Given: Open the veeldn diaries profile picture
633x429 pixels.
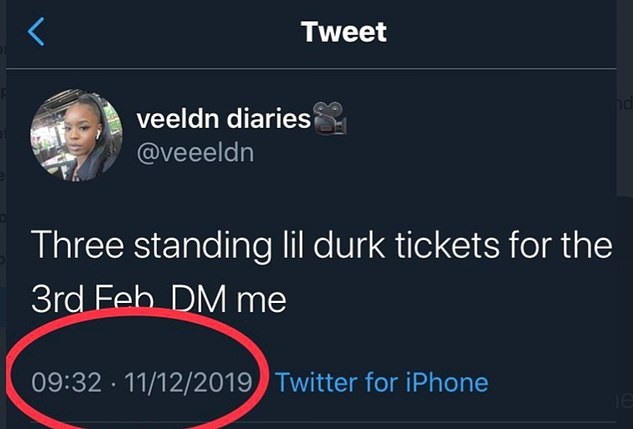Looking at the screenshot, I should 76,135.
